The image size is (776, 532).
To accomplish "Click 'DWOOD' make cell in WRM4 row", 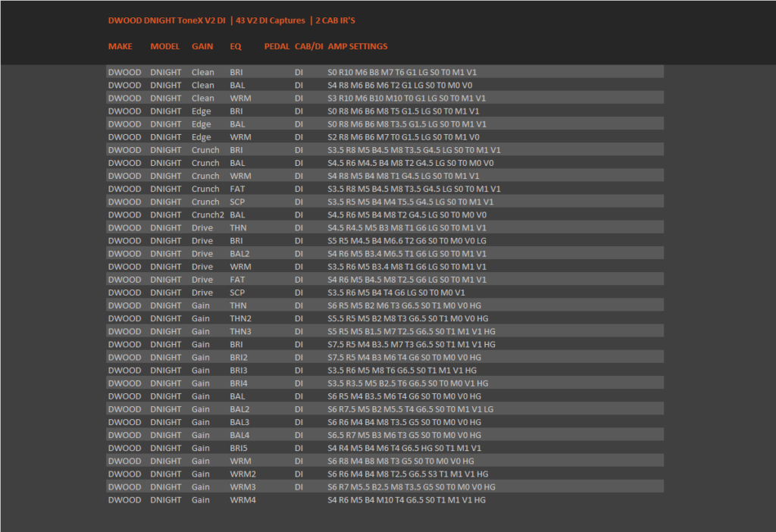I will [x=125, y=500].
